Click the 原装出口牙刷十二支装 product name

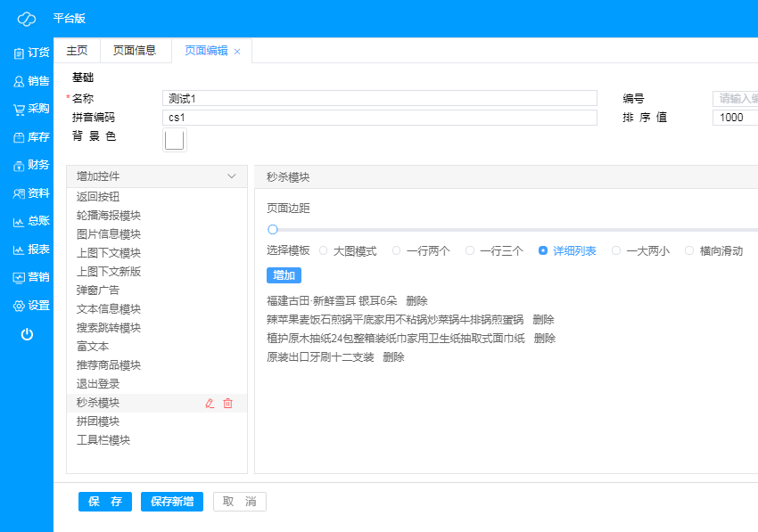[320, 357]
